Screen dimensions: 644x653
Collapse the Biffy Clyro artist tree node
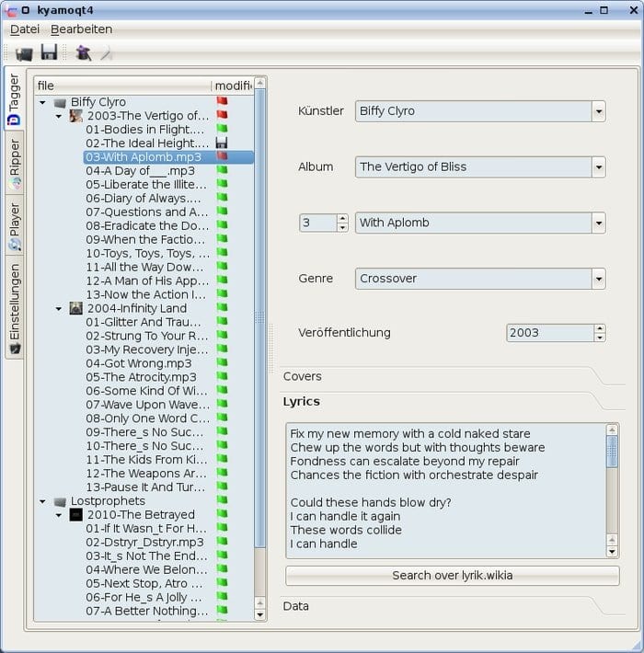[42, 102]
